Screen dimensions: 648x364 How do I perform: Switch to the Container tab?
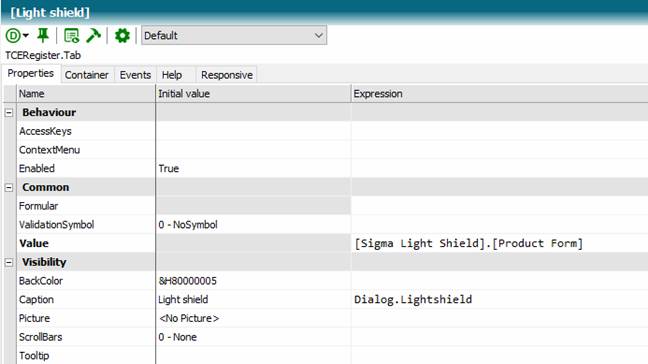click(x=87, y=75)
